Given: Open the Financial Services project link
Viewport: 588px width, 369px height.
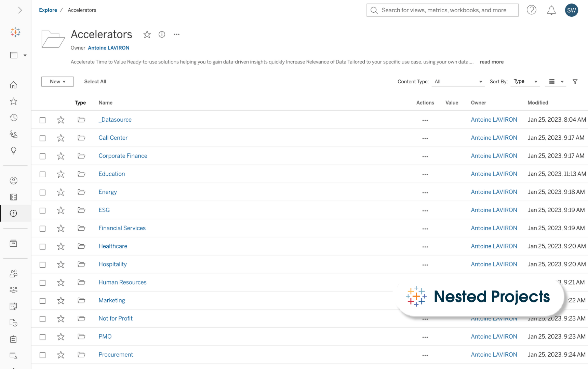Looking at the screenshot, I should [122, 228].
